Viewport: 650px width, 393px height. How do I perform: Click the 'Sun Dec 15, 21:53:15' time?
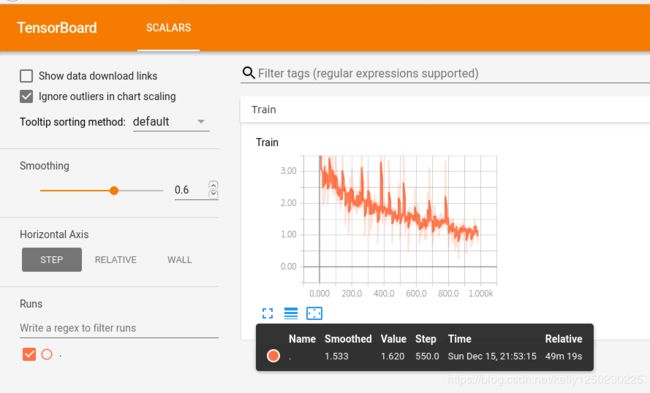492,356
